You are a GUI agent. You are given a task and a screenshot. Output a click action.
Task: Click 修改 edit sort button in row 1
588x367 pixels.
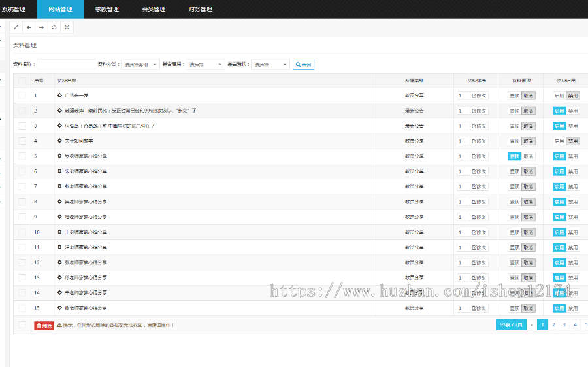point(479,96)
